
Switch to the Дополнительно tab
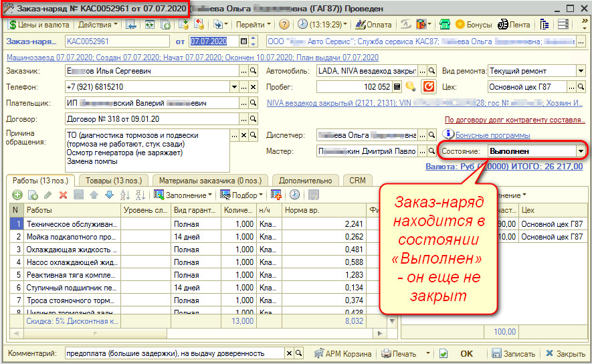click(306, 181)
